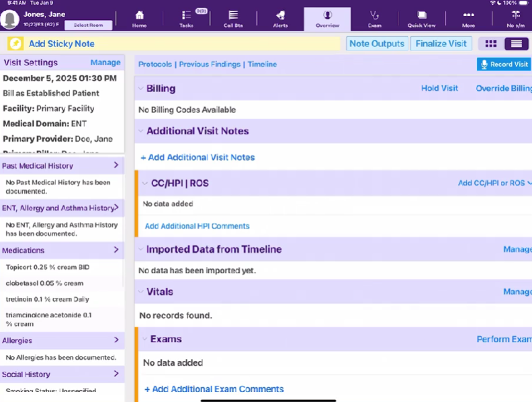Click the status bar Wi-Fi icon

tap(492, 3)
